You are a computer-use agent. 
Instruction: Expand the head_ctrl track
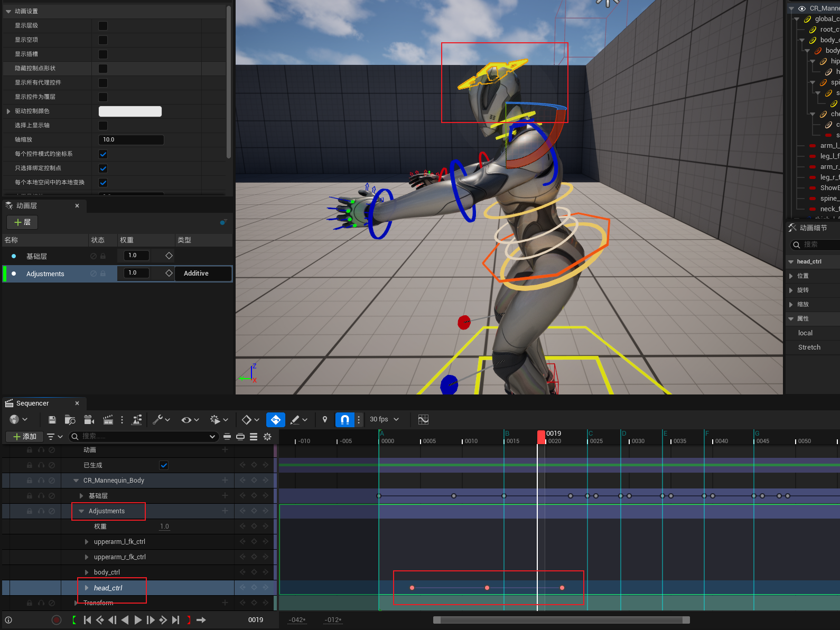pyautogui.click(x=87, y=588)
